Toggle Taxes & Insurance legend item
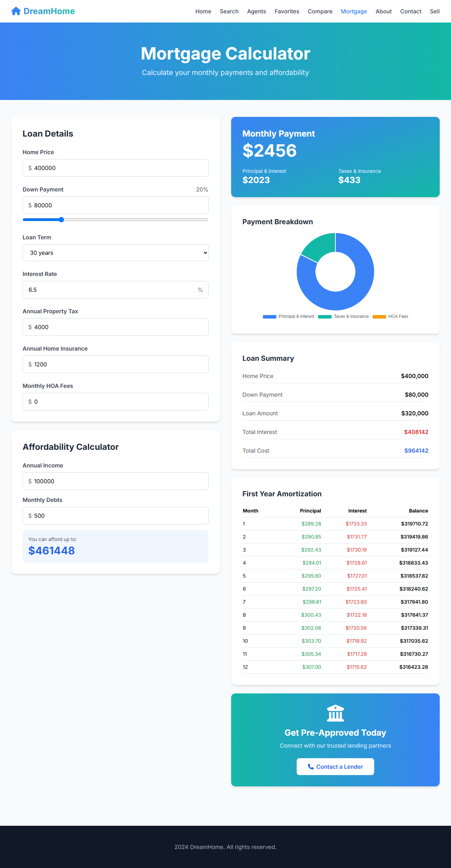 point(344,316)
